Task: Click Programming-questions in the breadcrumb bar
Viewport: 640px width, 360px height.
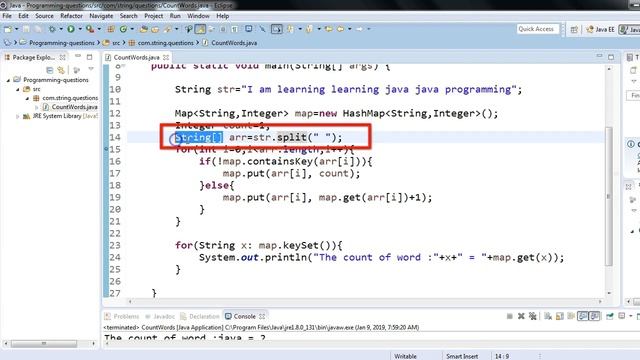Action: click(x=62, y=43)
